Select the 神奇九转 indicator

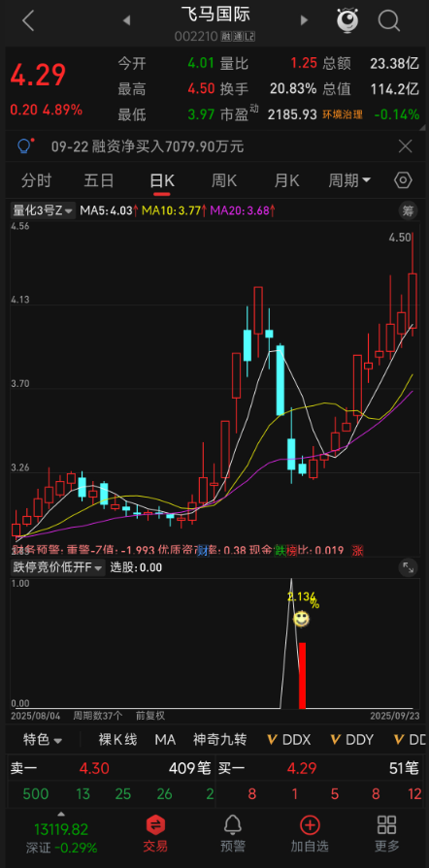click(x=220, y=740)
